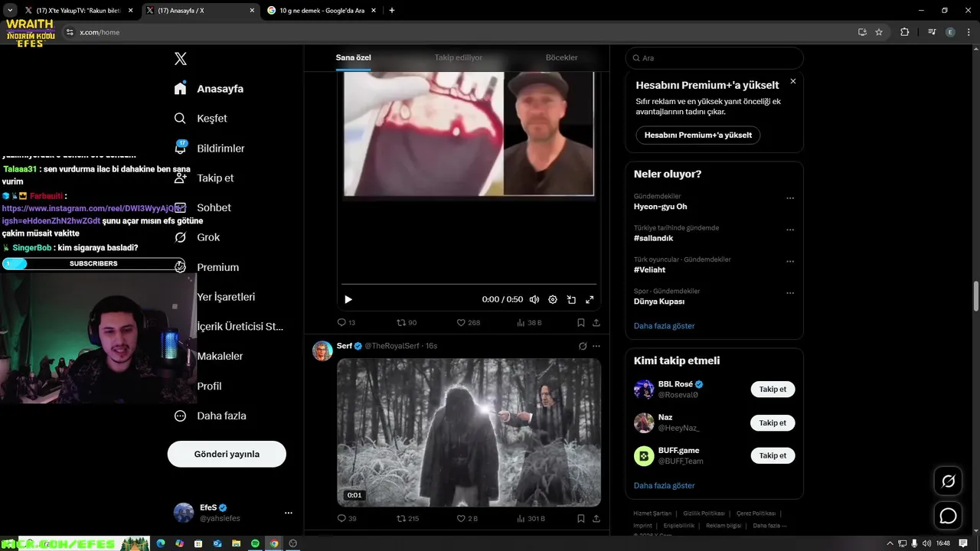Open Daha fazla menu in sidebar

coord(210,416)
